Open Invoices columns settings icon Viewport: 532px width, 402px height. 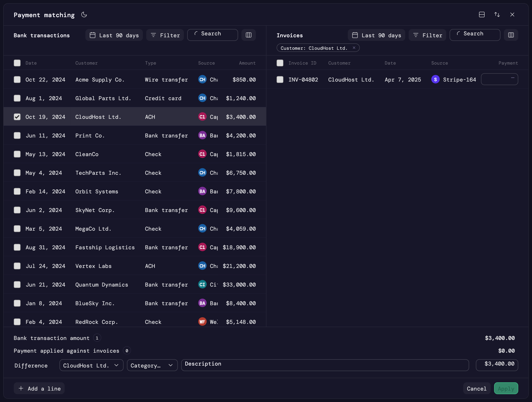[511, 35]
